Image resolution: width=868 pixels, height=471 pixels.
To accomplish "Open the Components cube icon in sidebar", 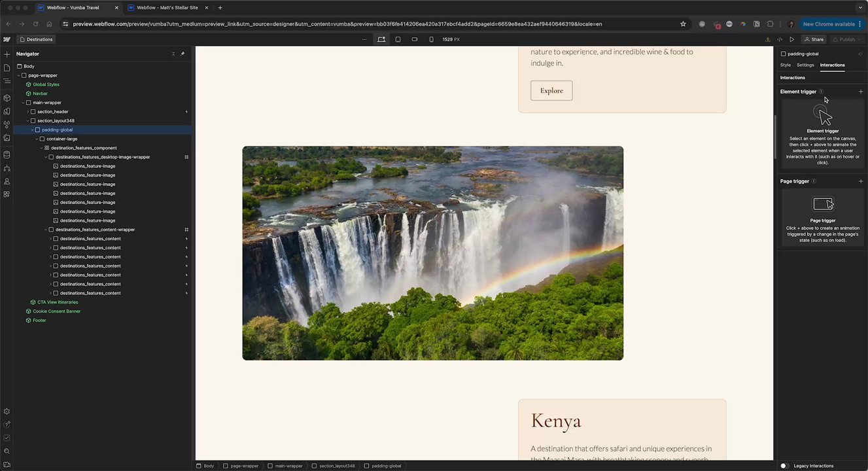I will coord(7,98).
